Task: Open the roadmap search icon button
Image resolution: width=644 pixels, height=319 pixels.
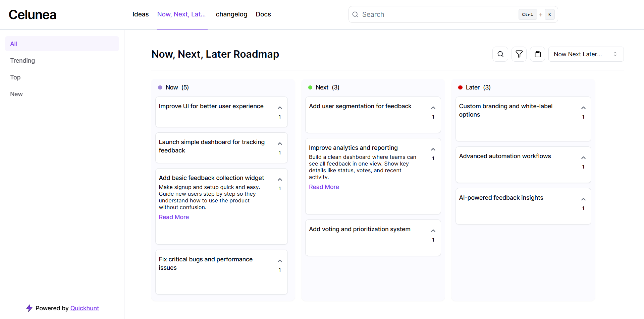Action: (500, 54)
